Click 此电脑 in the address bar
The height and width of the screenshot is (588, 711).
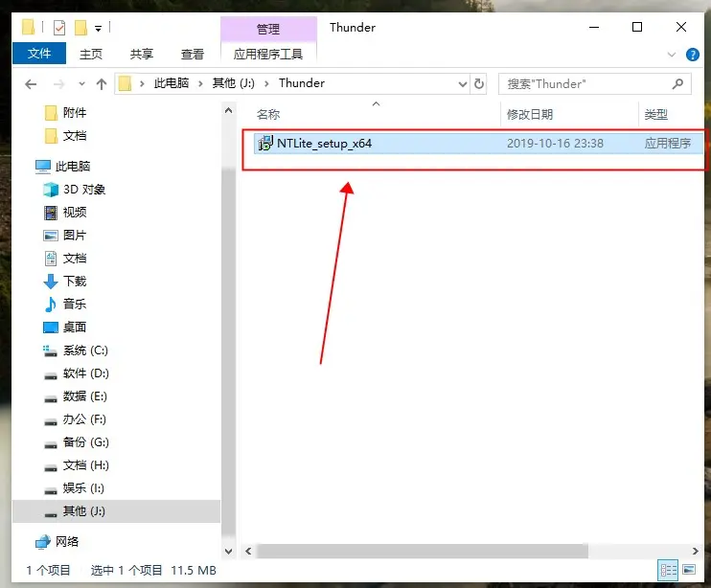pyautogui.click(x=171, y=83)
